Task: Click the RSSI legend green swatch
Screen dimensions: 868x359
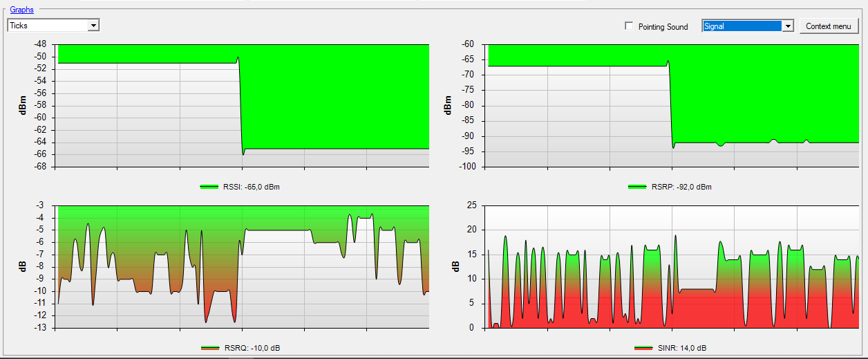Action: point(209,187)
